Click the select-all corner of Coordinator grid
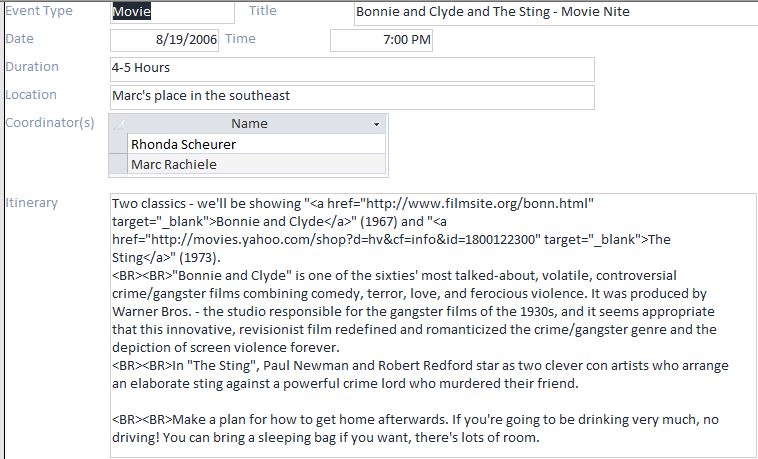This screenshot has height=459, width=758. [117, 124]
